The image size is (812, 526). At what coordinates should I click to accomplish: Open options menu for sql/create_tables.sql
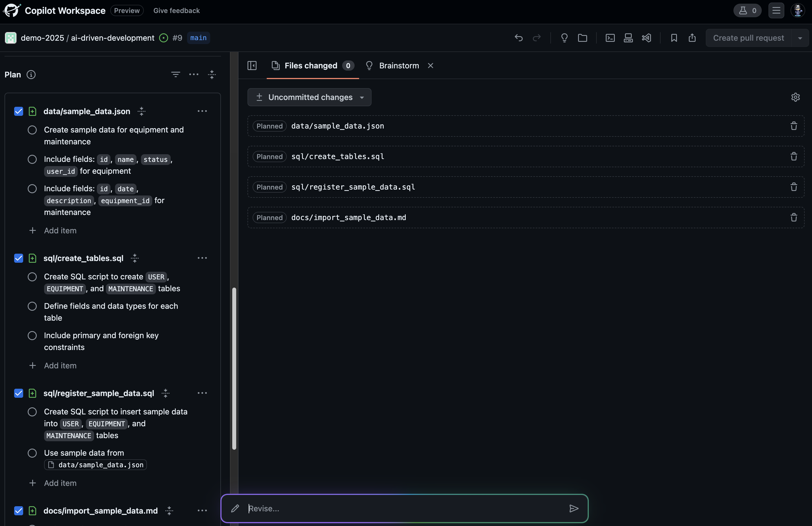tap(202, 258)
